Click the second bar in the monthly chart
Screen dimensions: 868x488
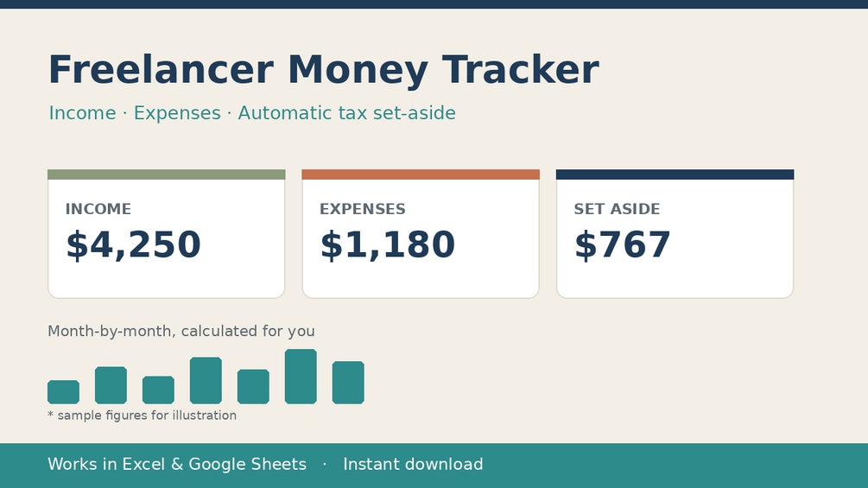click(x=111, y=385)
